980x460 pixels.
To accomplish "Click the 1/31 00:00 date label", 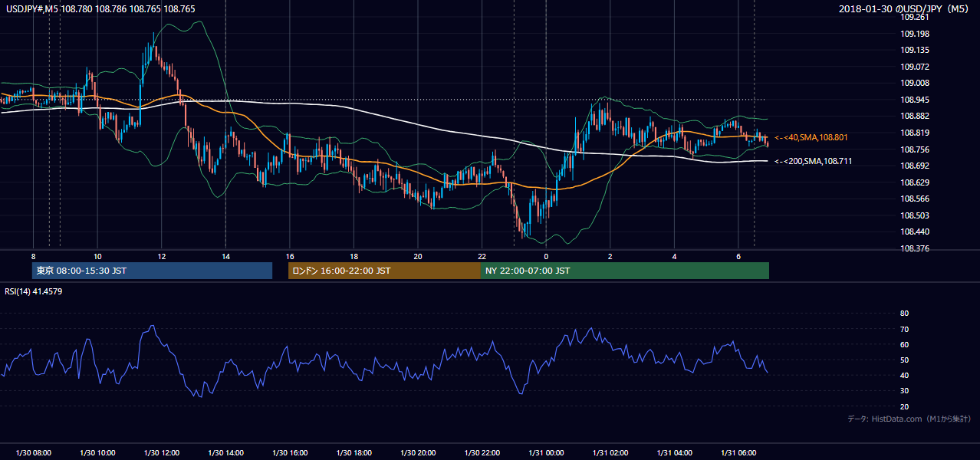I will tap(545, 453).
